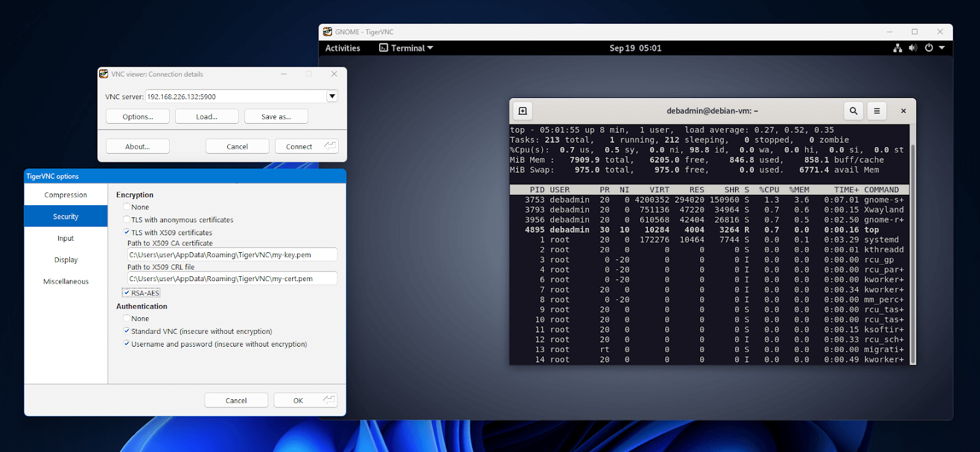Expand the GNOME system menu arrow

942,48
